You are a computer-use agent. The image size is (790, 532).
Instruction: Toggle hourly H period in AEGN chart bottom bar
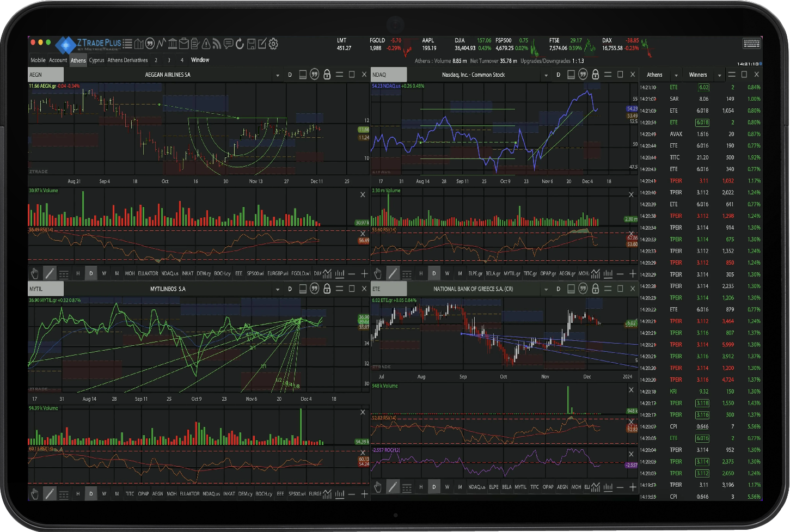[x=78, y=273]
